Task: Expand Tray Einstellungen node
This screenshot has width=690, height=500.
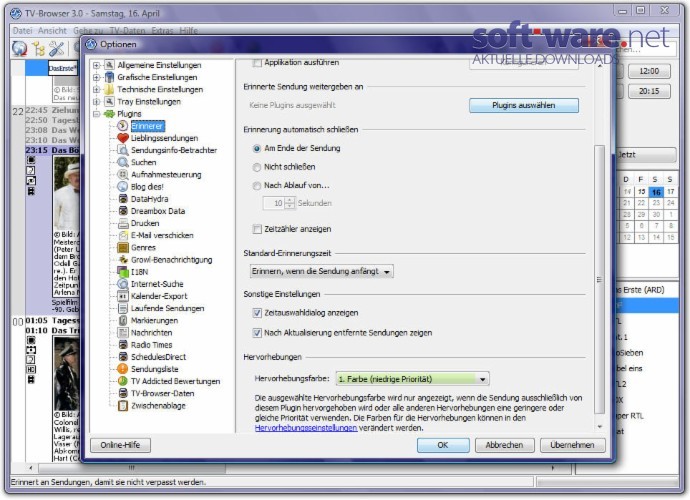Action: tap(96, 102)
